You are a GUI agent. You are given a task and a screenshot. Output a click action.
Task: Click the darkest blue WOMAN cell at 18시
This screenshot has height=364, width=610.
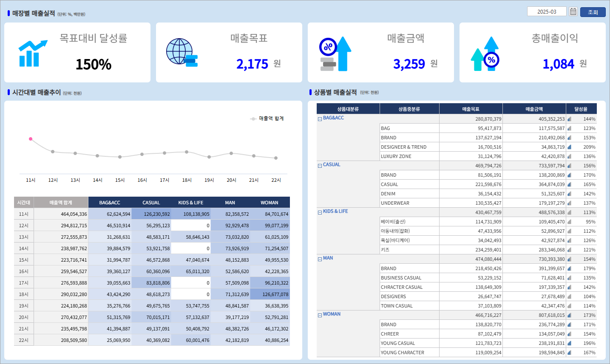(270, 294)
